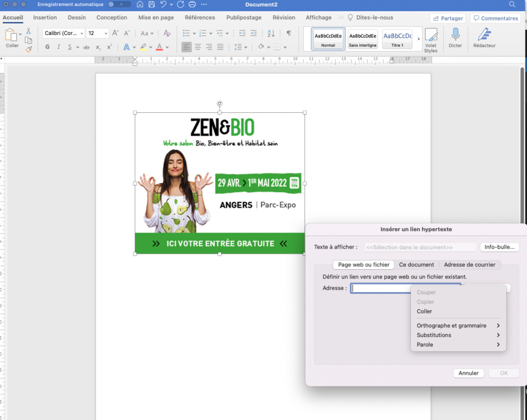The image size is (527, 420).
Task: Open the undo history dropdown arrow
Action: (171, 4)
